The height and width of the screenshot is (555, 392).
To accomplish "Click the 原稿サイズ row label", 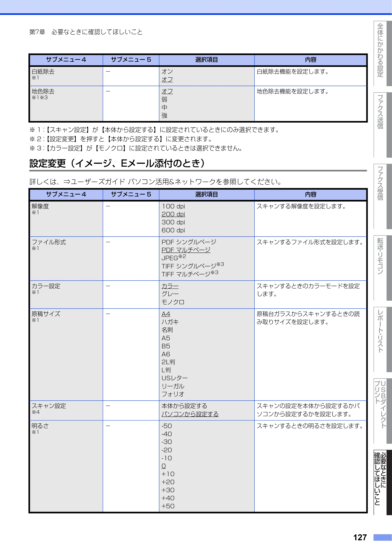I will pyautogui.click(x=46, y=314).
